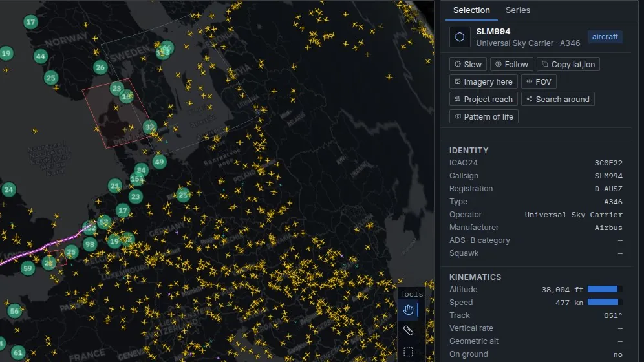Select the hand pan tool

[408, 310]
